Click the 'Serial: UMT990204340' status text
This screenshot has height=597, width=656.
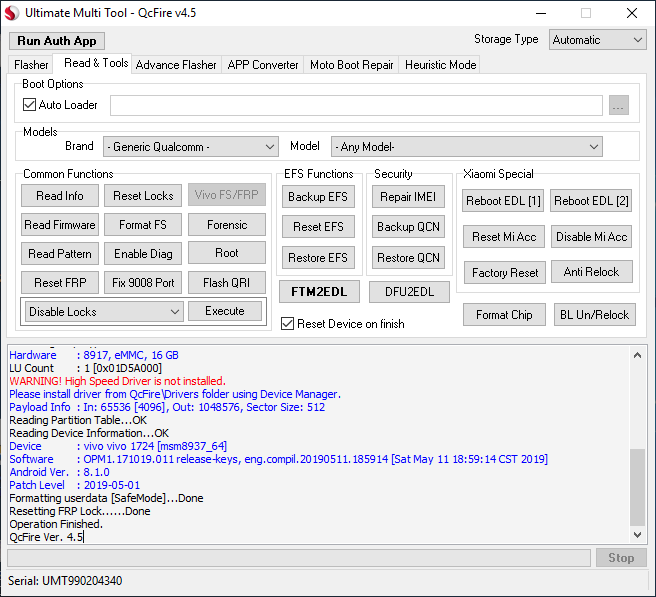tap(65, 581)
